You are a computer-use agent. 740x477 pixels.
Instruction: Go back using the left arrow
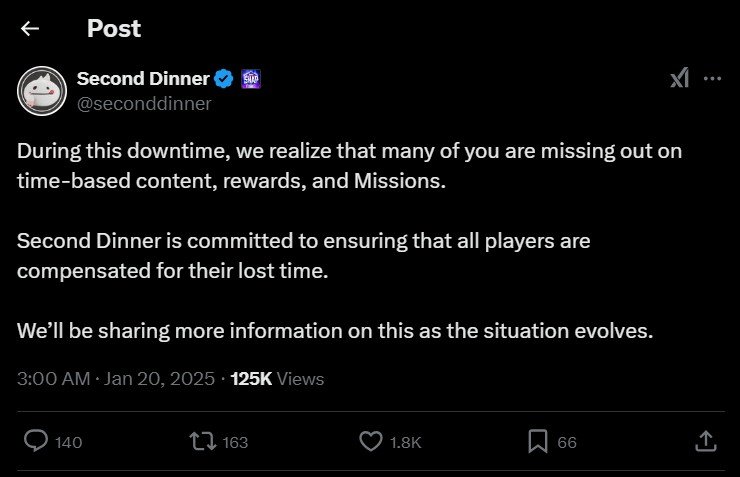(30, 29)
